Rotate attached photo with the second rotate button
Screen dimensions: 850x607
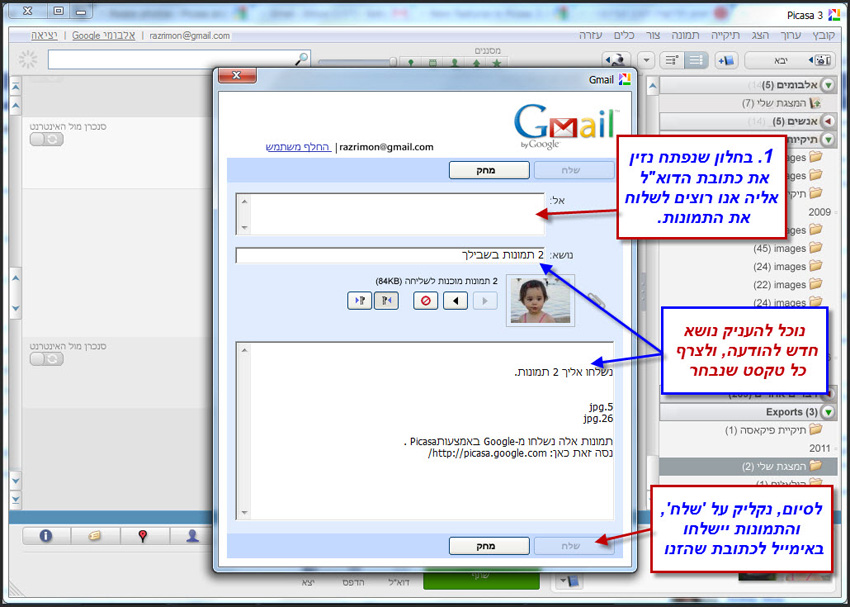coord(387,300)
